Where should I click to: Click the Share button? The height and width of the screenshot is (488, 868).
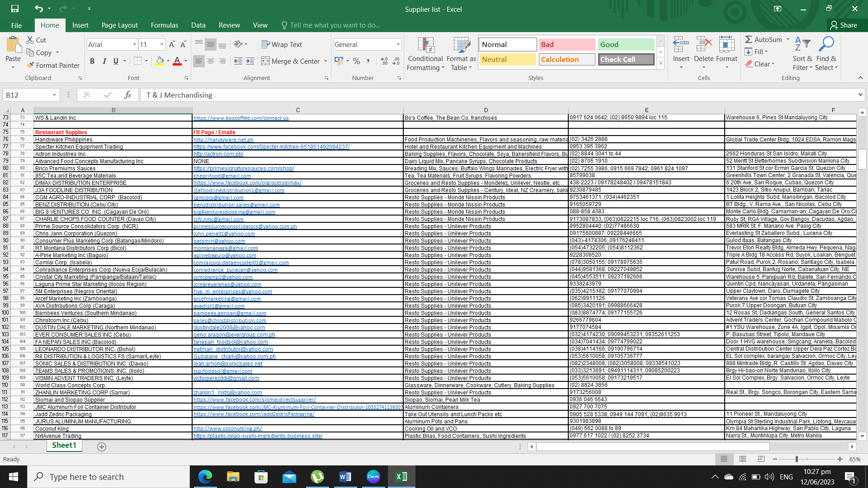(x=844, y=25)
